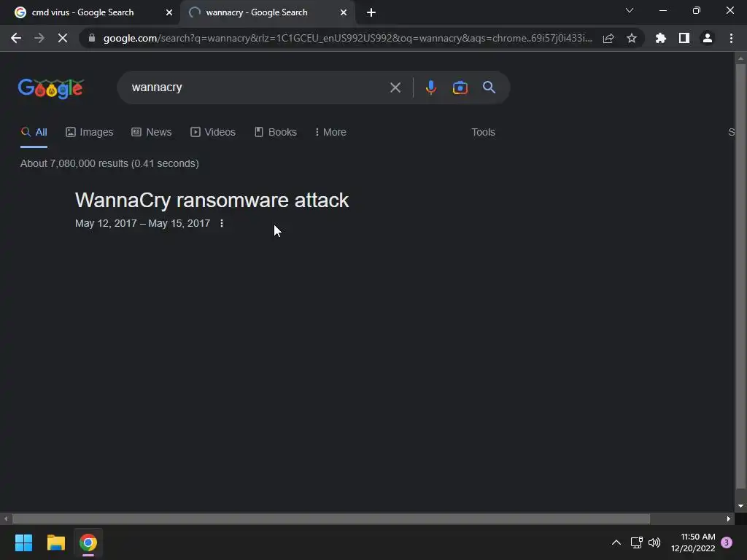View site information lock icon

(92, 38)
